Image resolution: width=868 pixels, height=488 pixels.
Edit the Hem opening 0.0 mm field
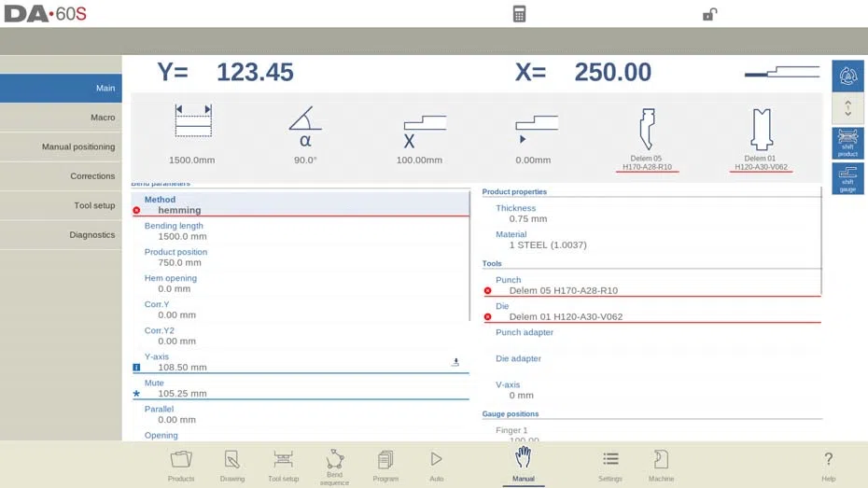click(x=301, y=284)
